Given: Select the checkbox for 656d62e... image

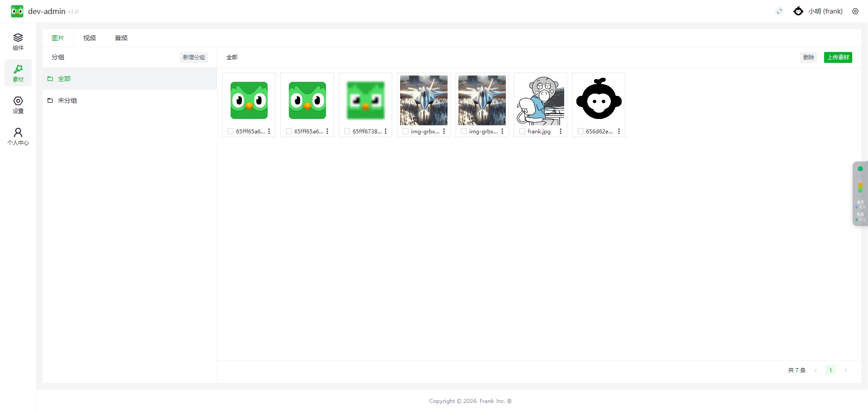Looking at the screenshot, I should point(580,131).
